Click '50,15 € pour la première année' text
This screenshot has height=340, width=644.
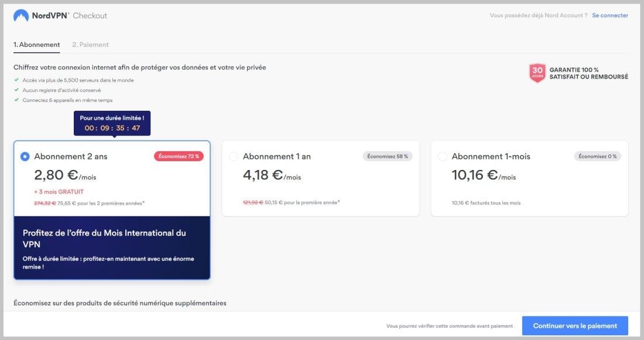click(302, 202)
